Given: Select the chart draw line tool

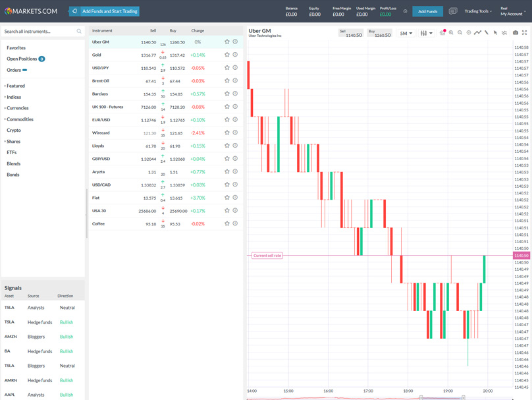Looking at the screenshot, I should point(486,32).
